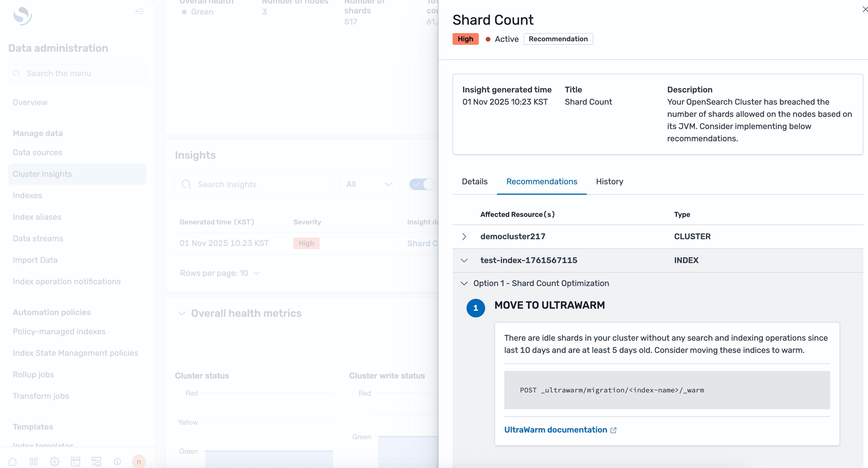Open the All severity filter dropdown
Screen dimensions: 868x468
(x=369, y=184)
